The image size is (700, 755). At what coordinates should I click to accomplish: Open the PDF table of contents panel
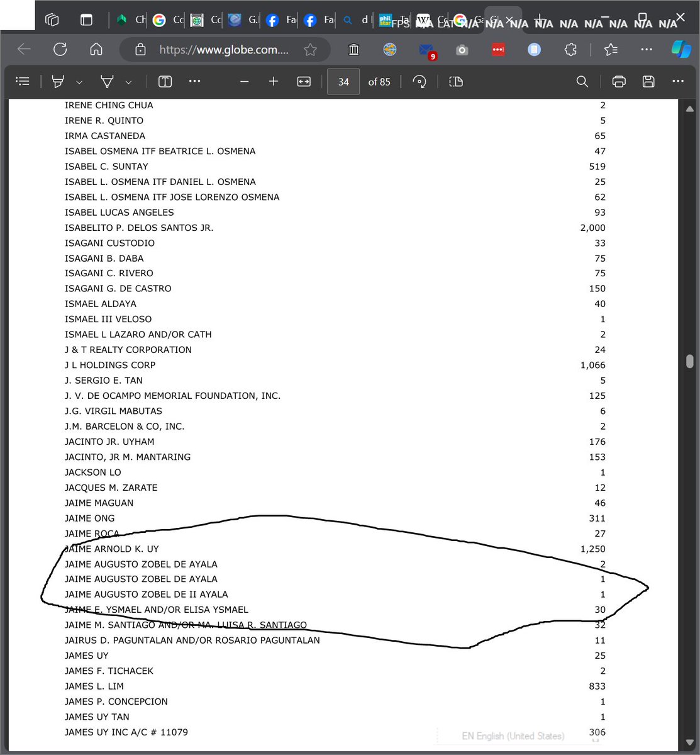point(23,81)
